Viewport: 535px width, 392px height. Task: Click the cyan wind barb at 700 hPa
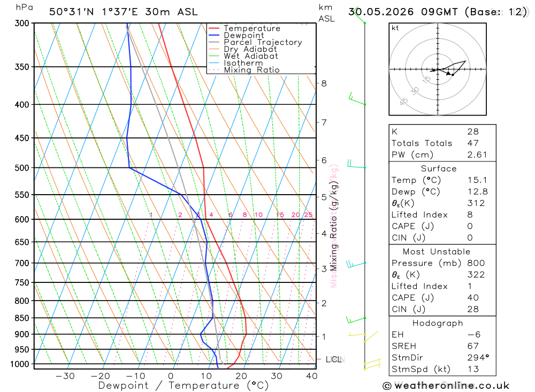356,264
